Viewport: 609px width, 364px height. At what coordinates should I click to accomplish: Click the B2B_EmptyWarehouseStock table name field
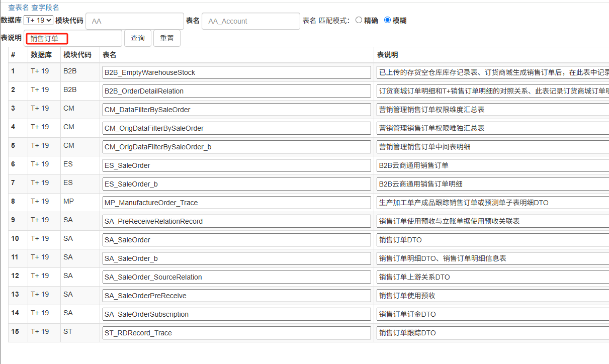[x=236, y=72]
